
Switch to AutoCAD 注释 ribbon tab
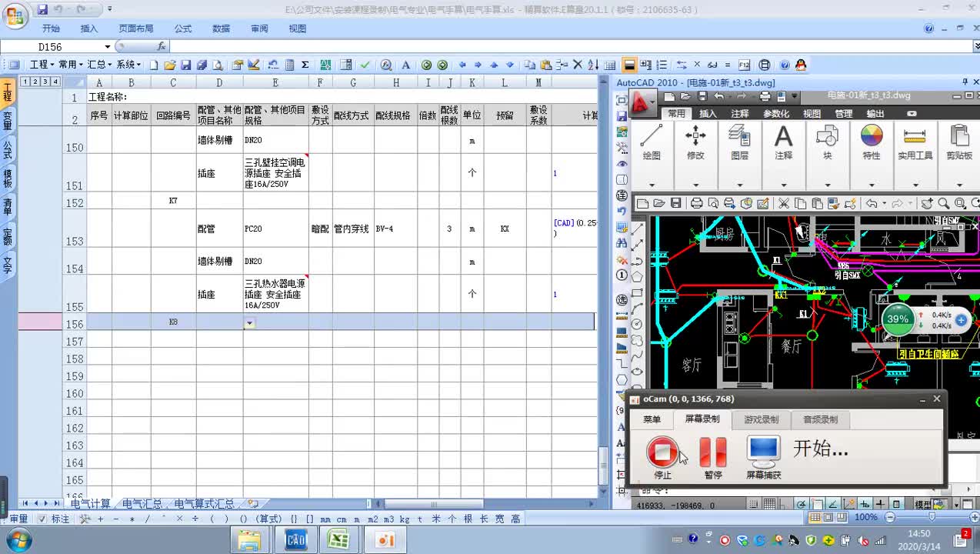[740, 114]
